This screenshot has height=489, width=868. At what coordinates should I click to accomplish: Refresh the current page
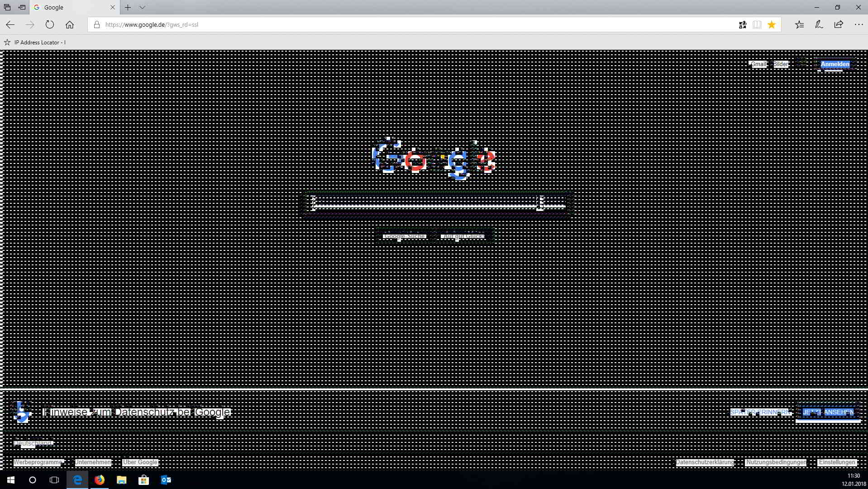pyautogui.click(x=50, y=25)
